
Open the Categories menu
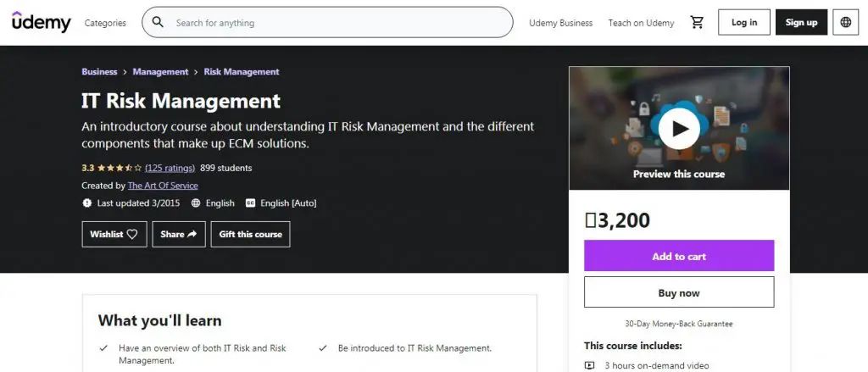[105, 23]
